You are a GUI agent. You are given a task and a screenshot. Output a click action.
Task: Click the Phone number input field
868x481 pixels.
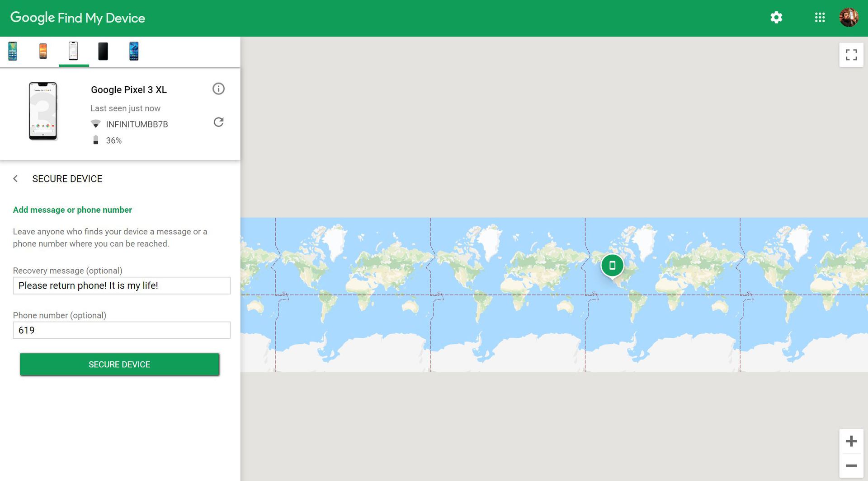coord(122,330)
